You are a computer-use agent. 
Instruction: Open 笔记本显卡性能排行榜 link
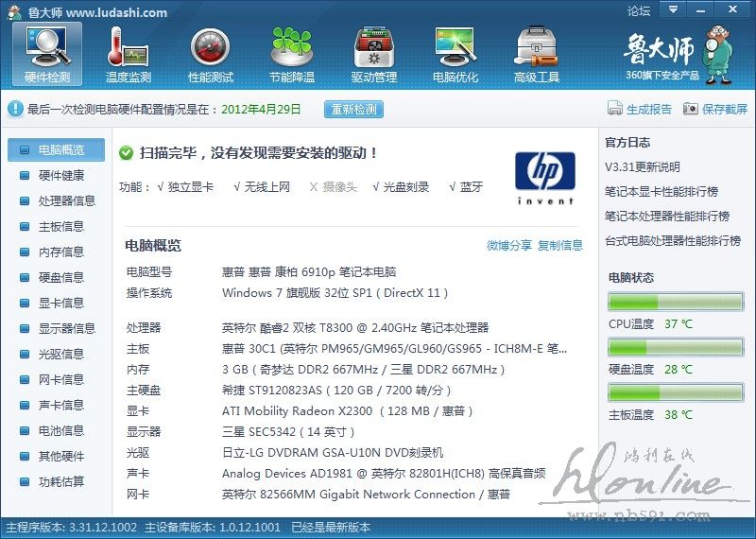pos(661,192)
